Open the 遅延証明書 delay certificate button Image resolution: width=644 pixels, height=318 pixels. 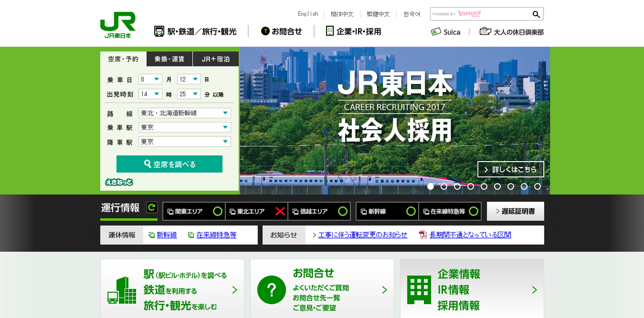pos(515,211)
